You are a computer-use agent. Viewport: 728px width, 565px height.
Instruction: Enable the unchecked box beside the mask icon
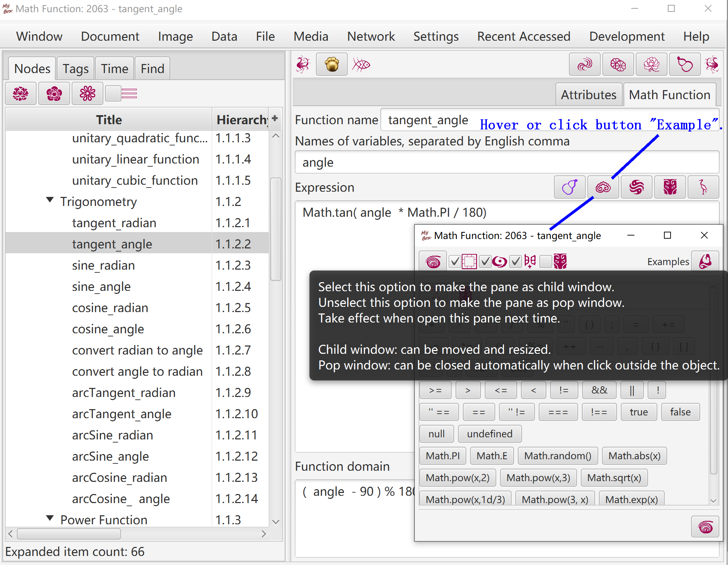(x=545, y=261)
